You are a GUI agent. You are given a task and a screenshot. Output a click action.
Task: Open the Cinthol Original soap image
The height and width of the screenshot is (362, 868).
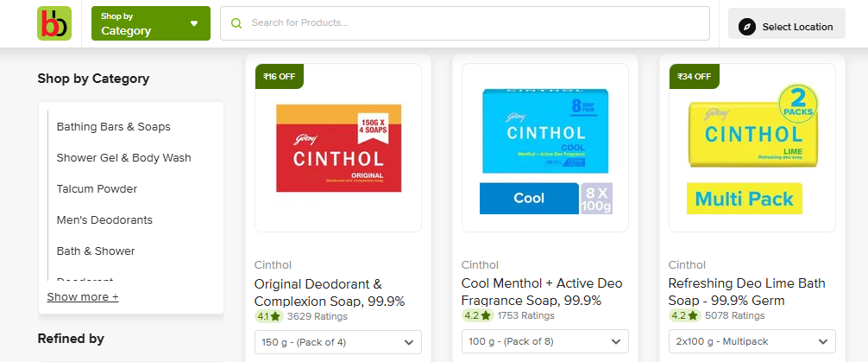[x=338, y=148]
